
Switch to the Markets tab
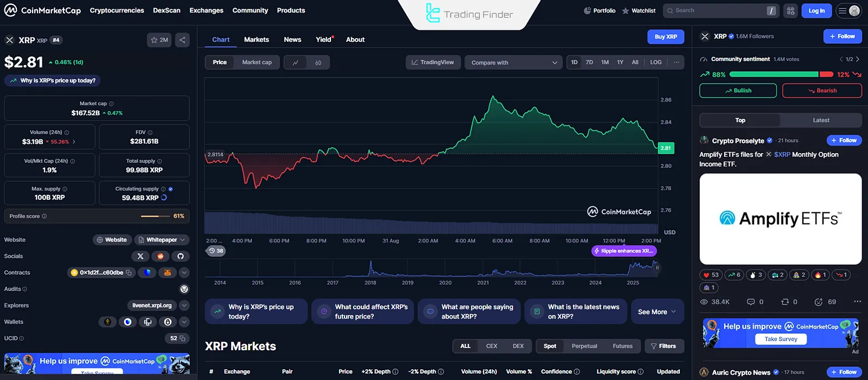257,40
